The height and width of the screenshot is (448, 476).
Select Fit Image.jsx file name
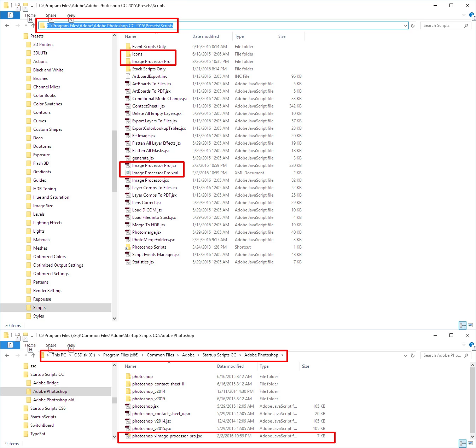click(144, 136)
